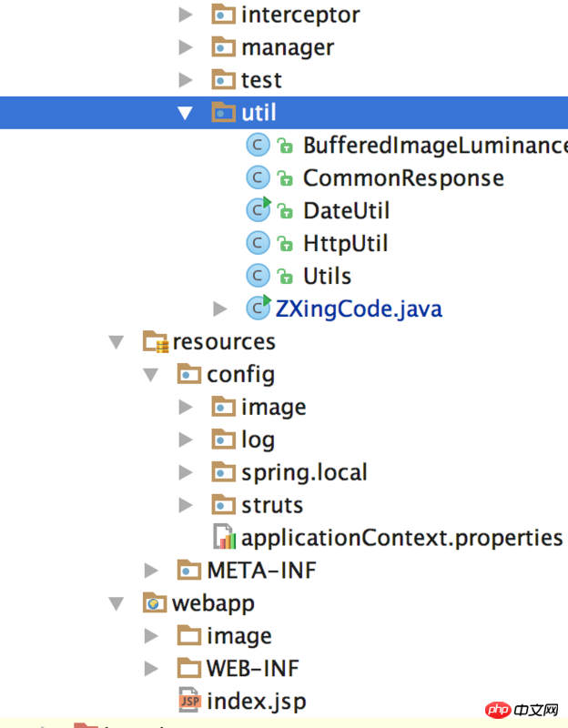568x728 pixels.
Task: Collapse the util package
Action: point(186,113)
